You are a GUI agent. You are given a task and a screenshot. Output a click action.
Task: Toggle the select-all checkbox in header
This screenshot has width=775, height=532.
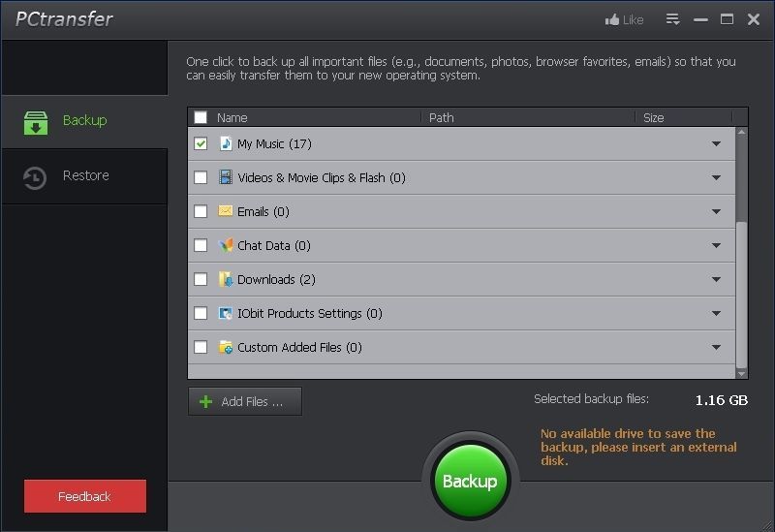201,117
